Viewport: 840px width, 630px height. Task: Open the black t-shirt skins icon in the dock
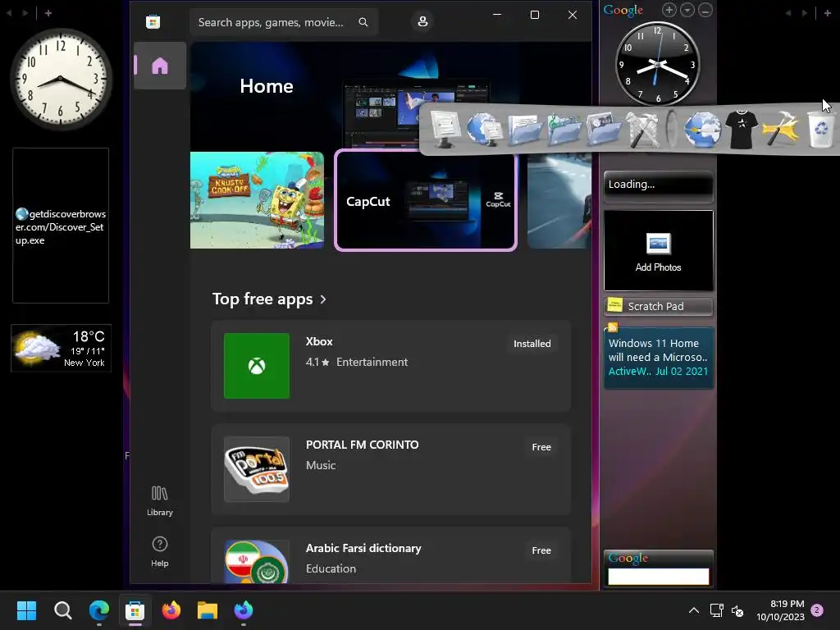[742, 130]
